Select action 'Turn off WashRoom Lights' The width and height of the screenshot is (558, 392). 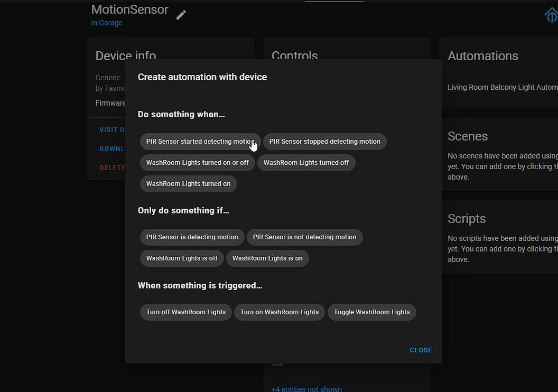pos(185,312)
